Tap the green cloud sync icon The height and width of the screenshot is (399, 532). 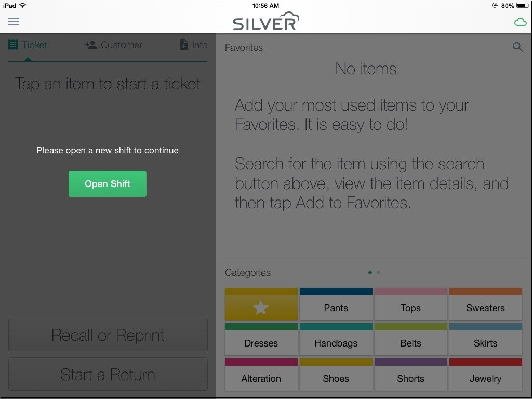coord(520,22)
